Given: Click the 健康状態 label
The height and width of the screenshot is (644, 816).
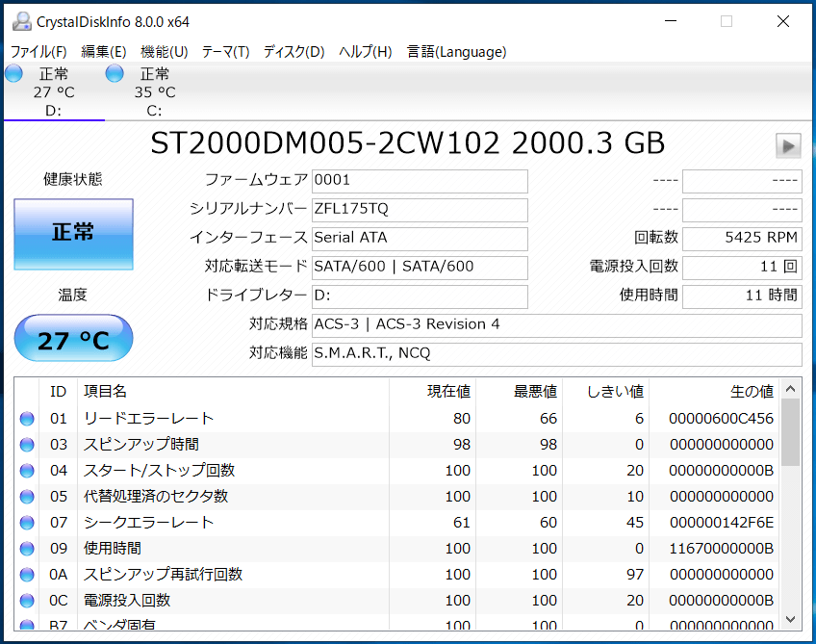Looking at the screenshot, I should [x=73, y=180].
